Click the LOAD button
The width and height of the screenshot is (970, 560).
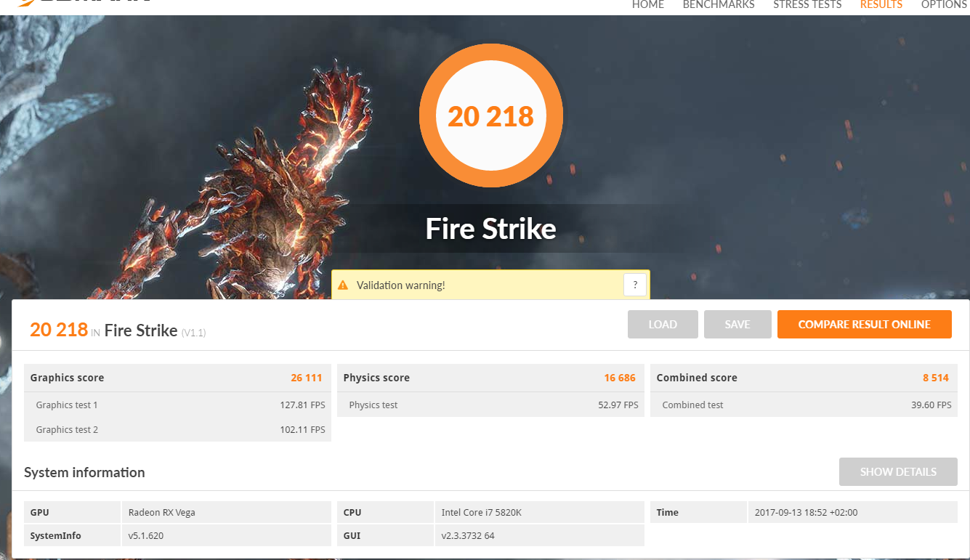(663, 325)
